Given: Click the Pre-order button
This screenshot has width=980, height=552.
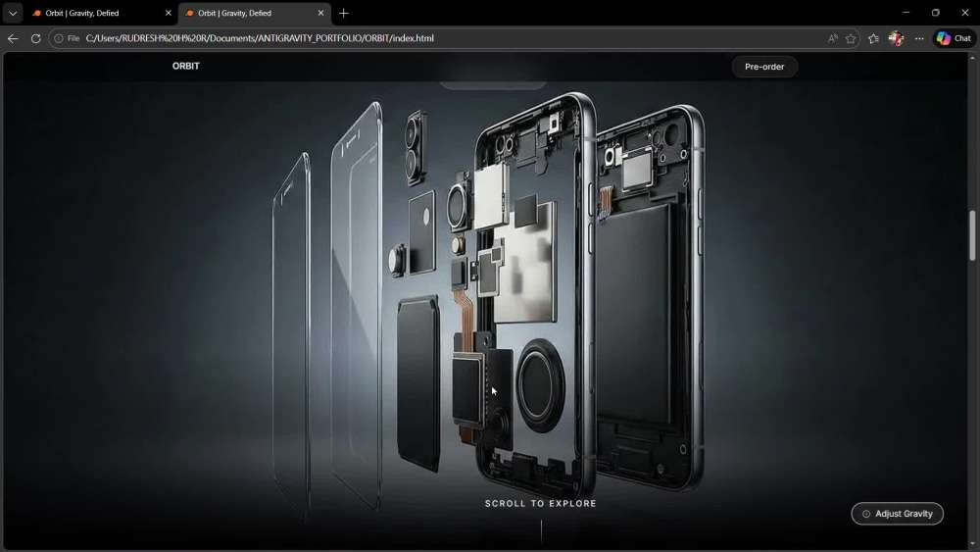Looking at the screenshot, I should 764,67.
